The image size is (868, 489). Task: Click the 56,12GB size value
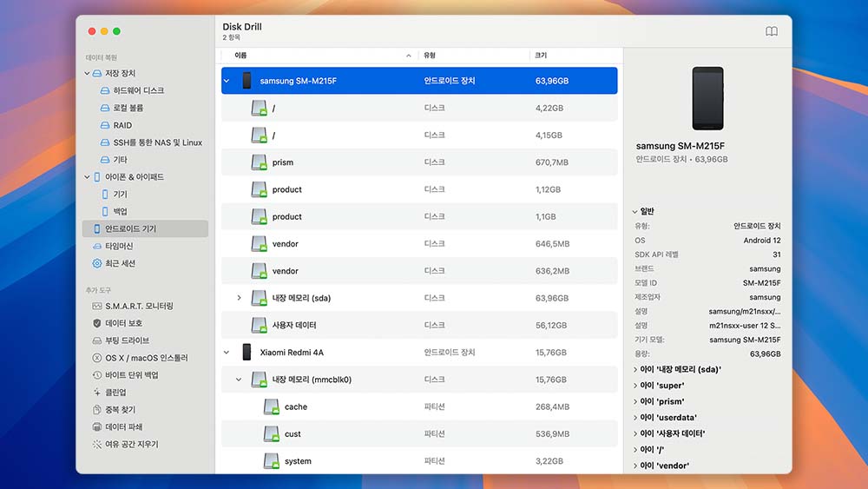pyautogui.click(x=551, y=325)
